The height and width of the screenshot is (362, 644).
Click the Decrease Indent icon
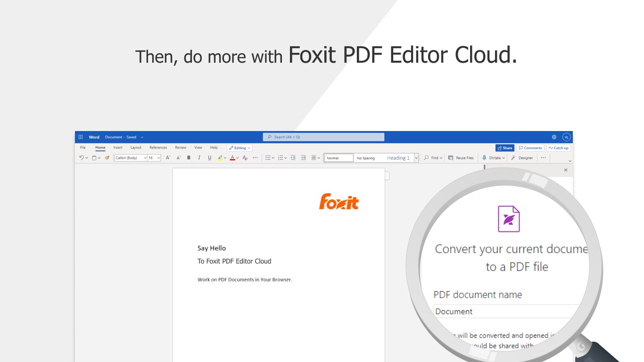click(293, 158)
